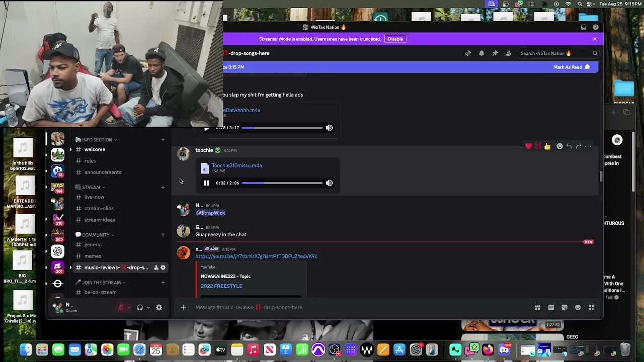This screenshot has height=362, width=644.
Task: Open headphone output options arrow
Action: 148,307
